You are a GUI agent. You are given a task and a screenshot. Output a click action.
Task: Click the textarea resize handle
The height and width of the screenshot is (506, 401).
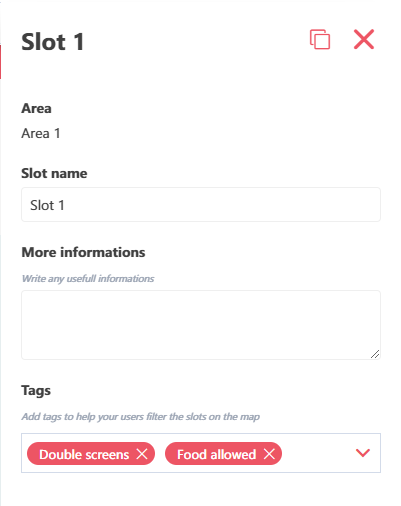(375, 354)
